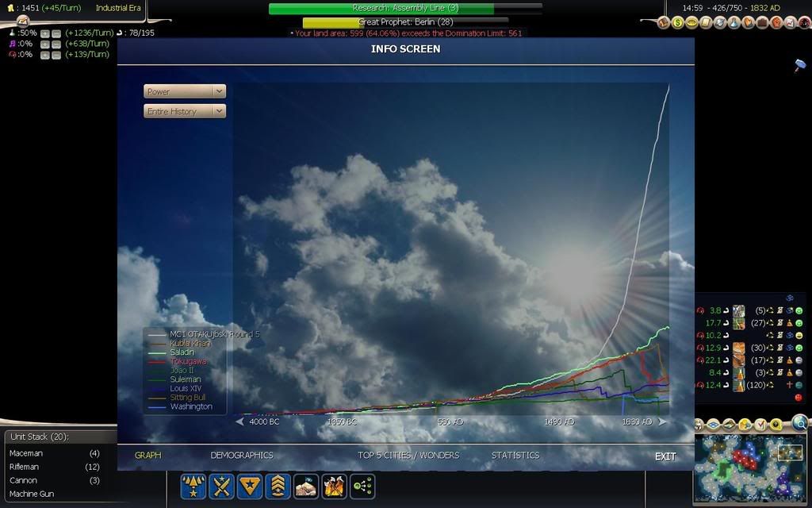812x508 pixels.
Task: Click the sergeant chevrons promotion icon
Action: click(278, 487)
